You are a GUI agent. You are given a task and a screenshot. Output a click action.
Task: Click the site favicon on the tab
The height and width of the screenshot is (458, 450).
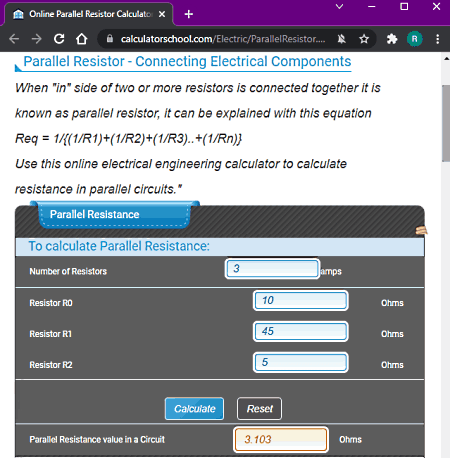coord(18,14)
